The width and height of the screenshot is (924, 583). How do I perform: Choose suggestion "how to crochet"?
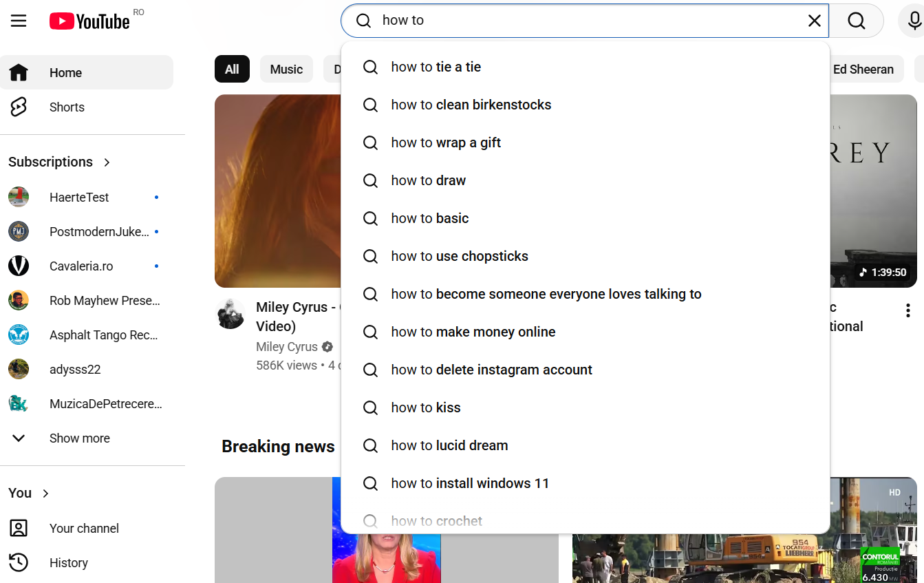pos(585,519)
